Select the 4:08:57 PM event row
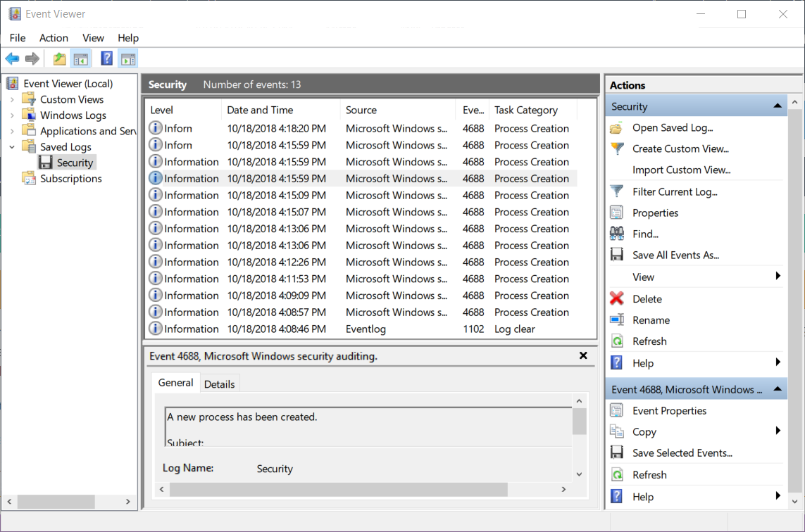 coord(361,312)
